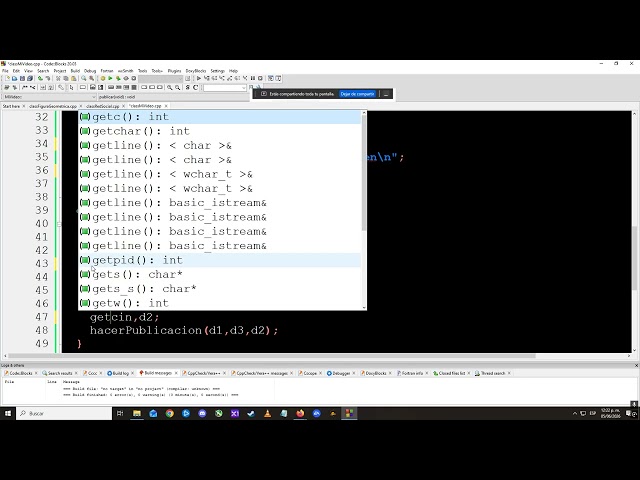Build project with yellow gear icon
The height and width of the screenshot is (480, 640).
click(x=102, y=78)
